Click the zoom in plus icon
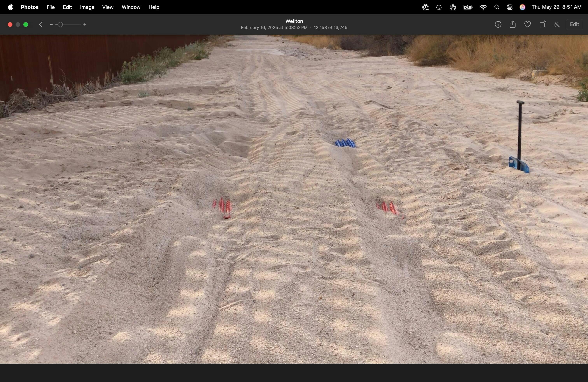 [85, 25]
